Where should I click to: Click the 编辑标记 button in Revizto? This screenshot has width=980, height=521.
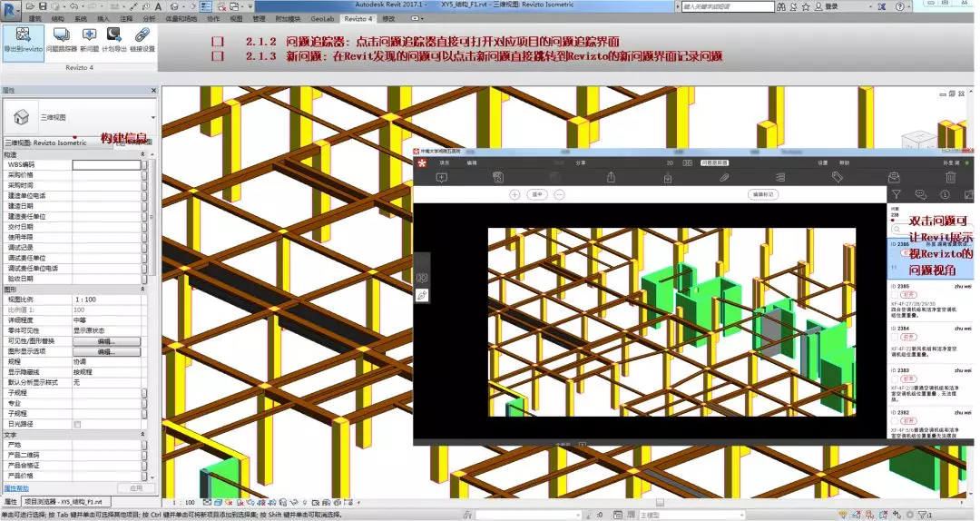[x=762, y=194]
